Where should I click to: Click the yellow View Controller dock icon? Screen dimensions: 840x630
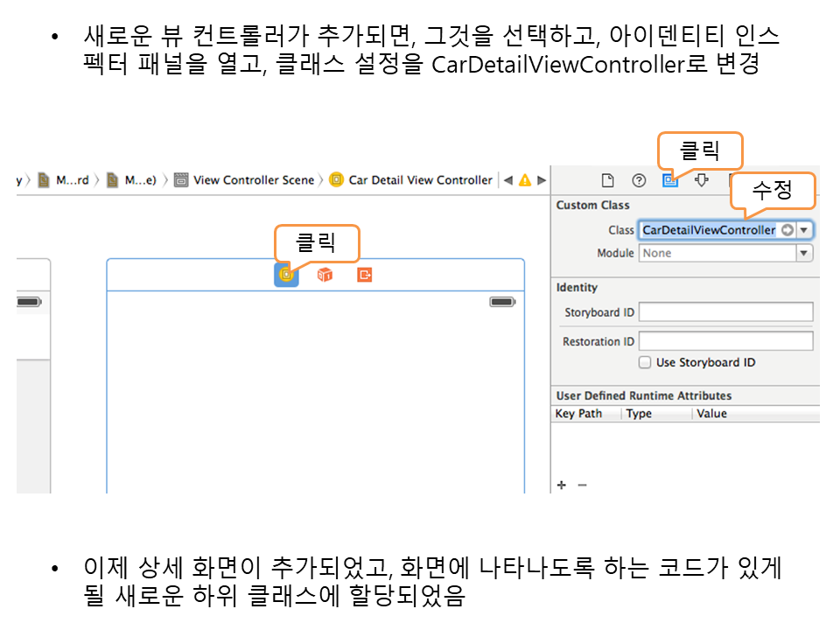coord(286,275)
